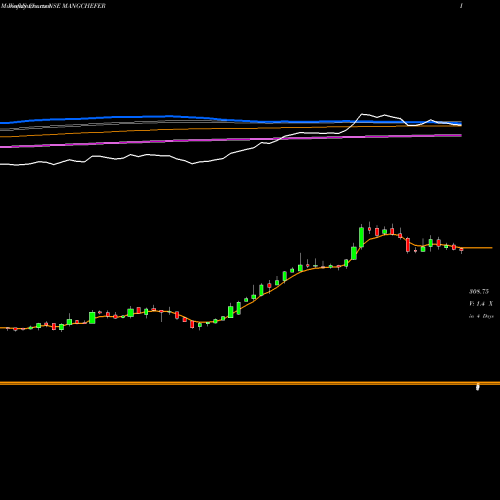
Task: Click the last red candle at the chart's right end
Action: click(x=462, y=250)
